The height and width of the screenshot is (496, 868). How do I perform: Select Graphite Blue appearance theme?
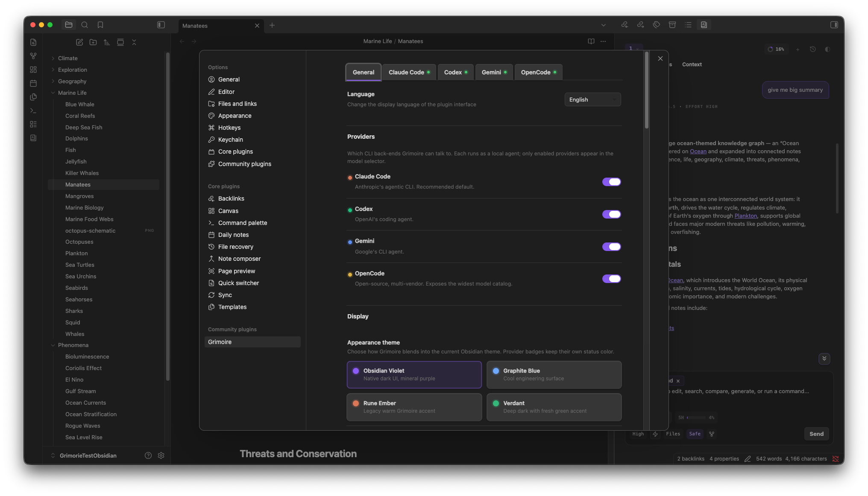coord(554,375)
